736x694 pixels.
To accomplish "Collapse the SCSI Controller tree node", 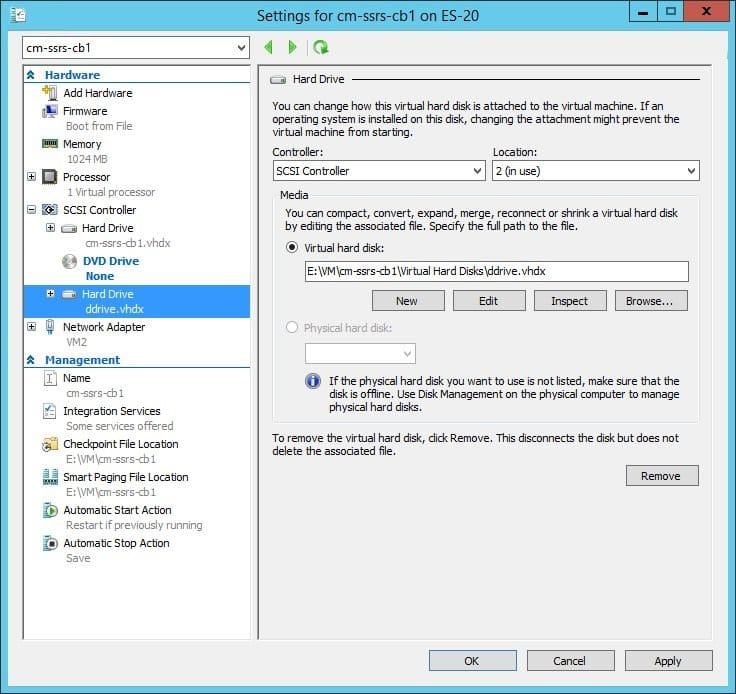I will (31, 209).
